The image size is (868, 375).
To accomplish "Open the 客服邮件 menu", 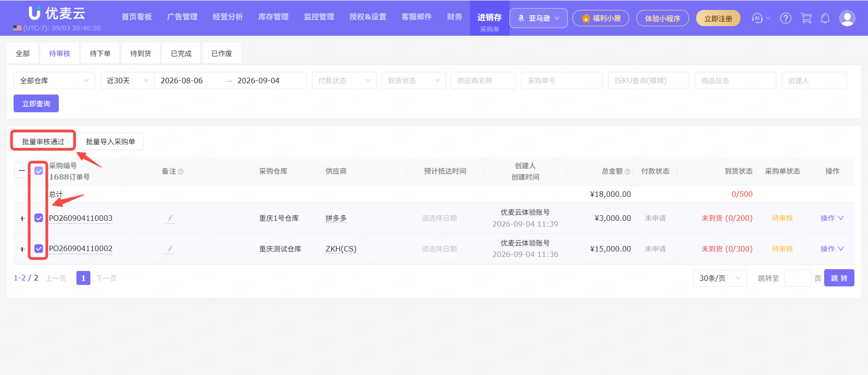I will (x=417, y=17).
